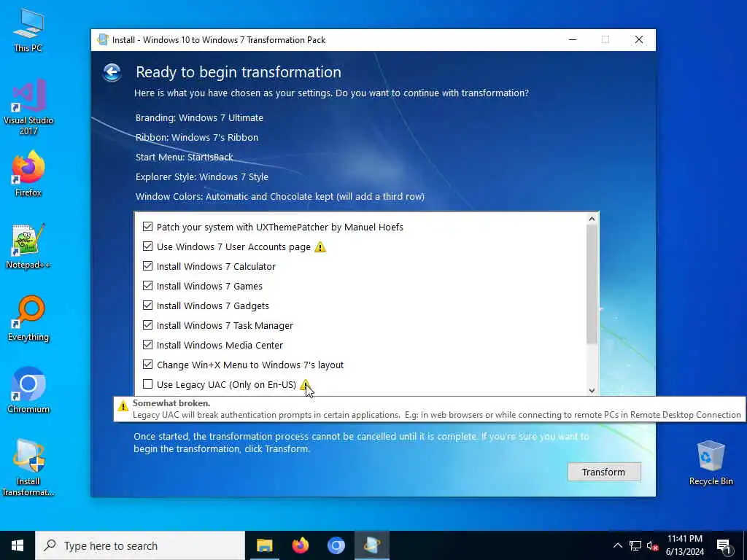Show hidden tray icons chevron
This screenshot has width=747, height=560.
617,545
